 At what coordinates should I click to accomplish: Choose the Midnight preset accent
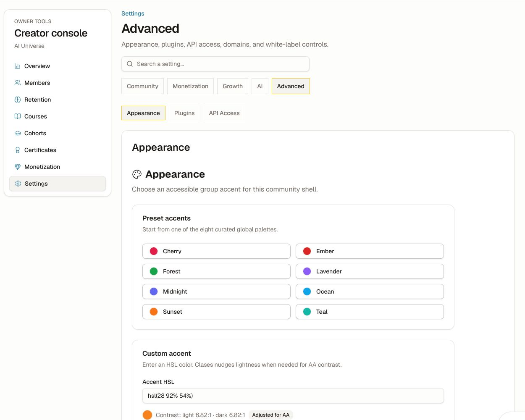(x=216, y=291)
